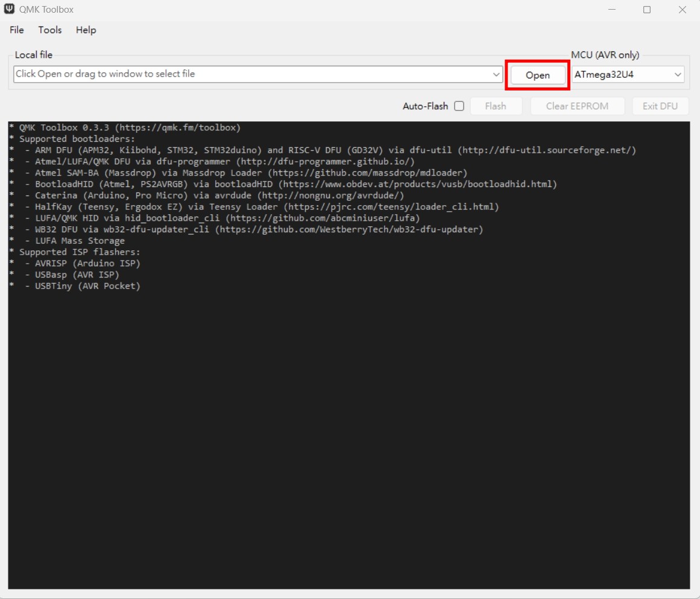Click the USBasp (AVR ISP) log line
700x599 pixels.
coord(65,274)
